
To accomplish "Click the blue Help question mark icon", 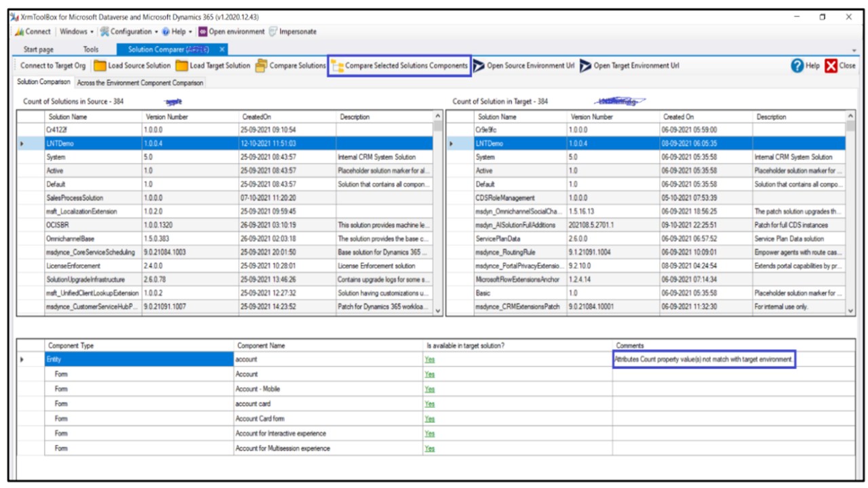I will [x=797, y=66].
